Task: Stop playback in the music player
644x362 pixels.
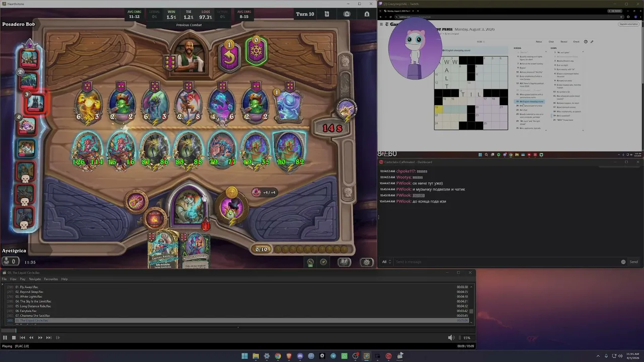Action: (x=14, y=338)
